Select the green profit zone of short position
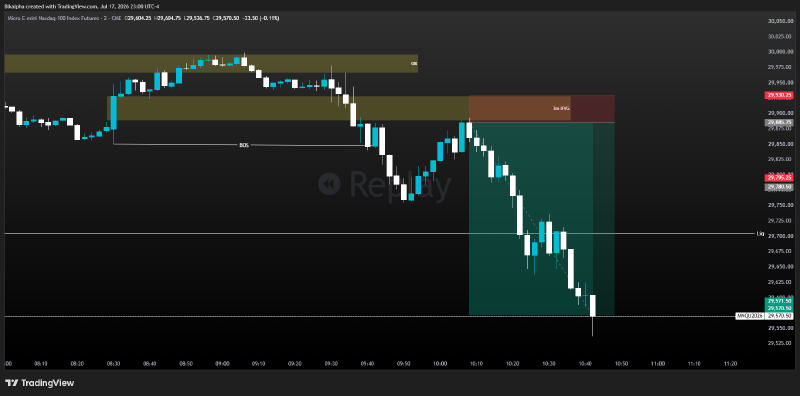This screenshot has width=800, height=396. (x=541, y=218)
